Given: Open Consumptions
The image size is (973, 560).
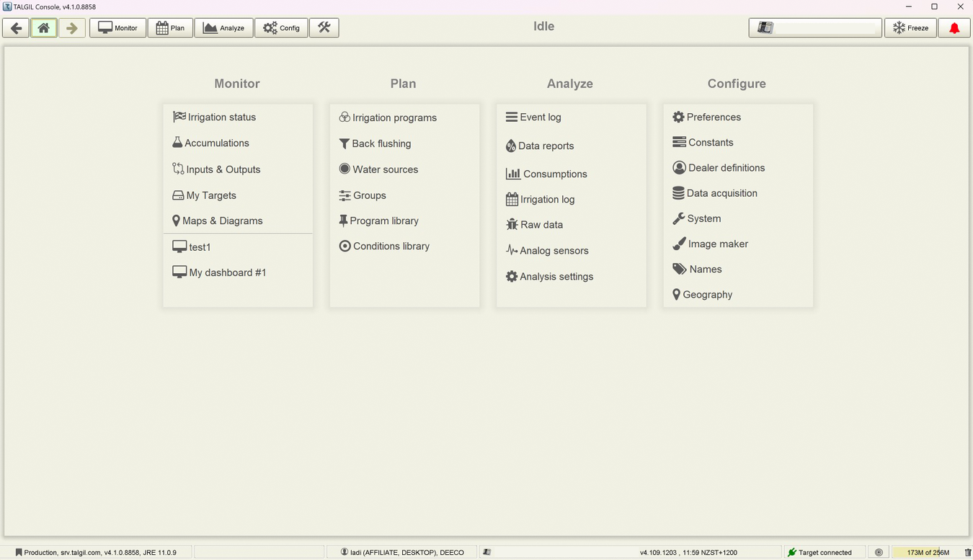Looking at the screenshot, I should pyautogui.click(x=546, y=174).
